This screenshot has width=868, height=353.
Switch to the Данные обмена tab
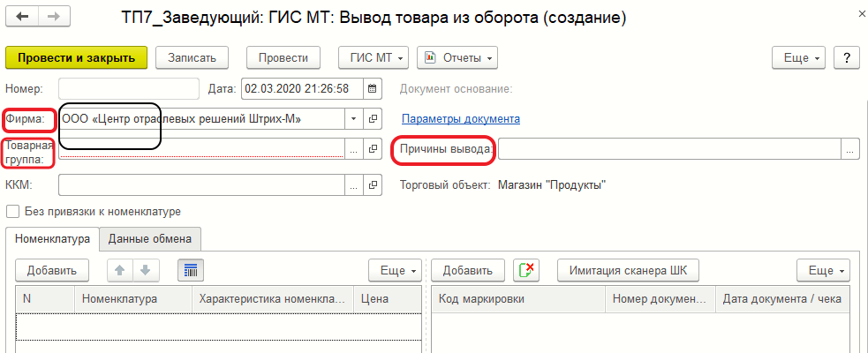pyautogui.click(x=150, y=239)
